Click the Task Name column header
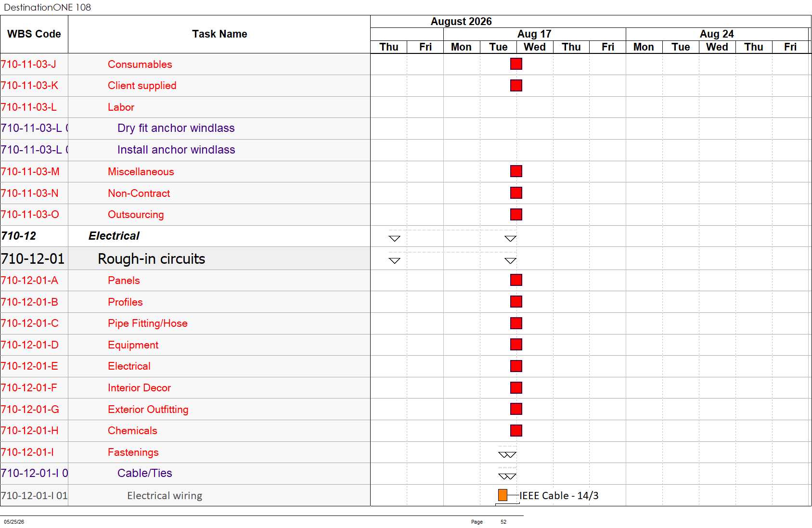 [219, 34]
